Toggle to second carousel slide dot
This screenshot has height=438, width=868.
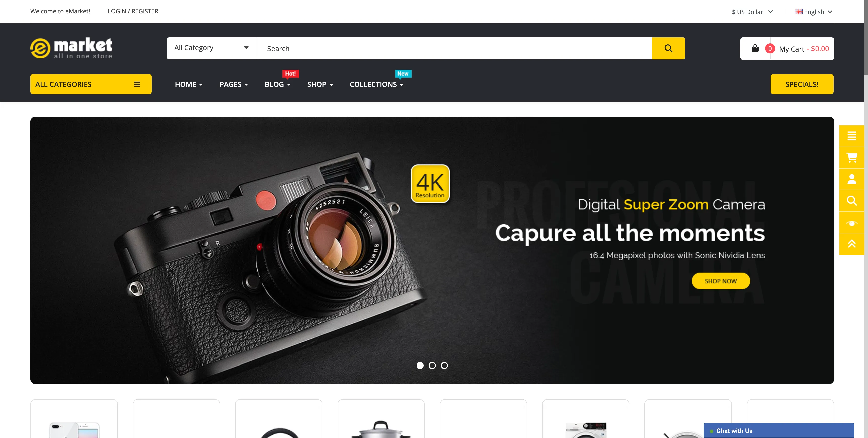click(x=432, y=365)
